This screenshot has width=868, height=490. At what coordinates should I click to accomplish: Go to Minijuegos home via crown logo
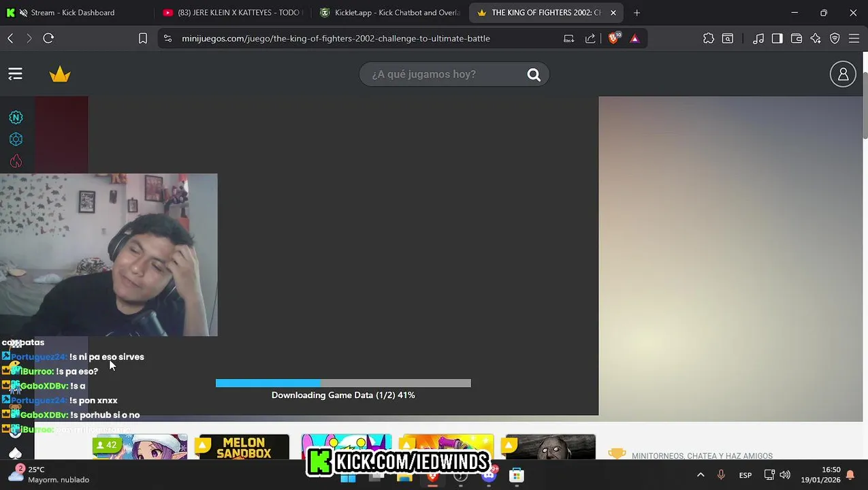[60, 74]
